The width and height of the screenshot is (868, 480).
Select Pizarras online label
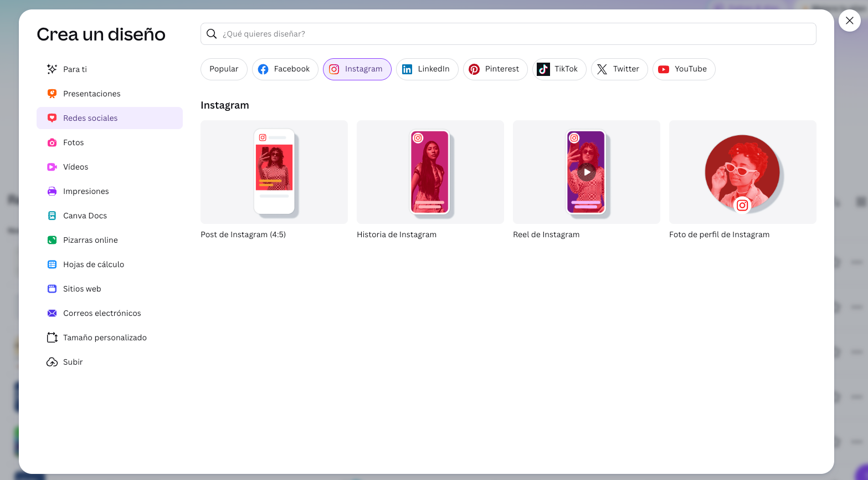(90, 240)
